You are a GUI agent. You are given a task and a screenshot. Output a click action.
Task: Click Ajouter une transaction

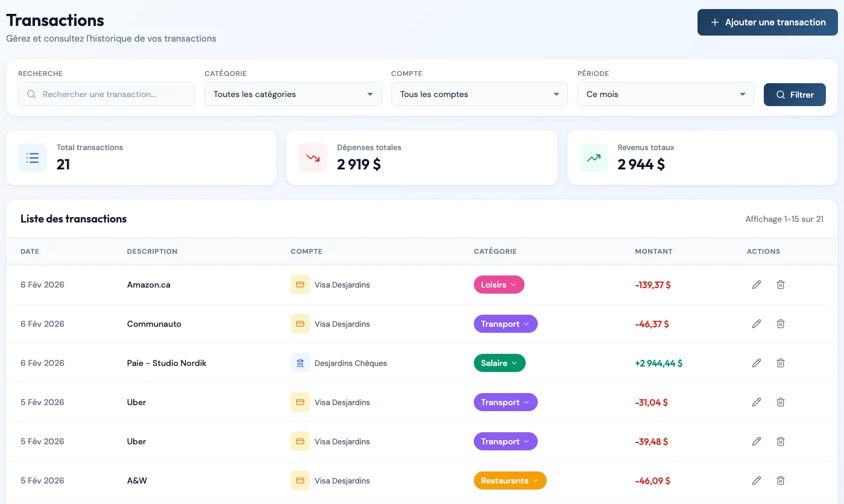point(767,22)
